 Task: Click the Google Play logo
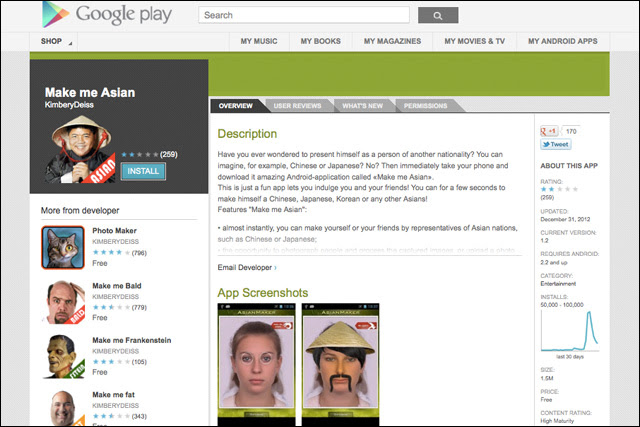(107, 15)
